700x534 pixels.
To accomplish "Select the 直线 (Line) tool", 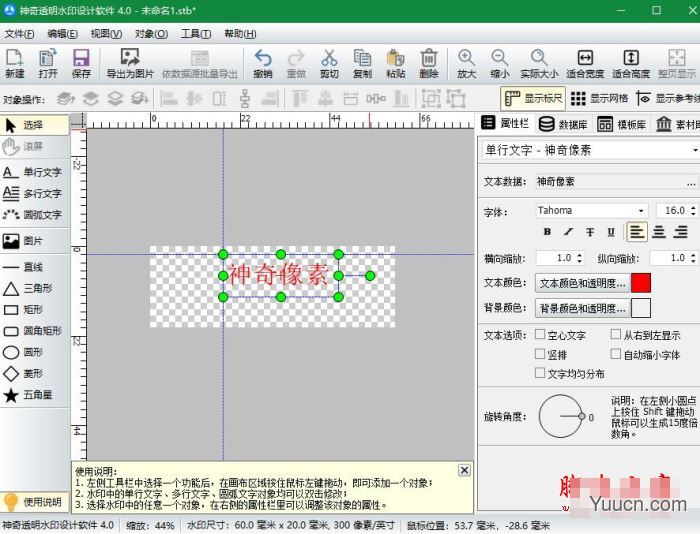I will (34, 267).
